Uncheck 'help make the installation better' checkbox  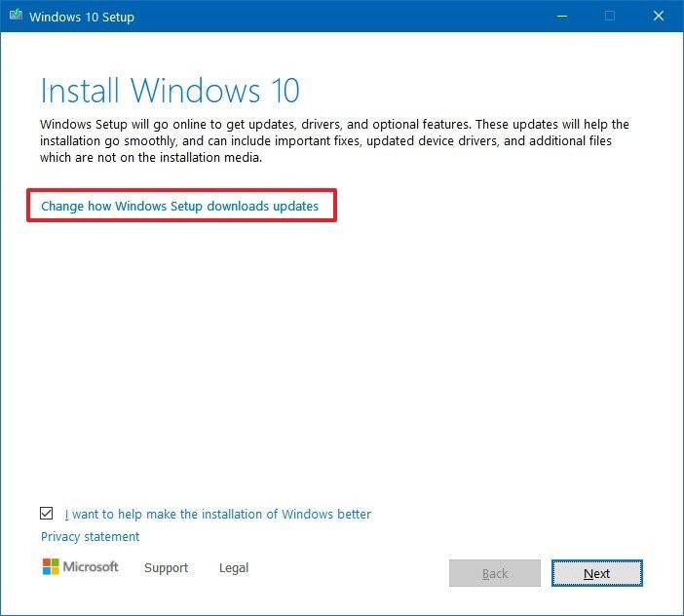pos(46,513)
